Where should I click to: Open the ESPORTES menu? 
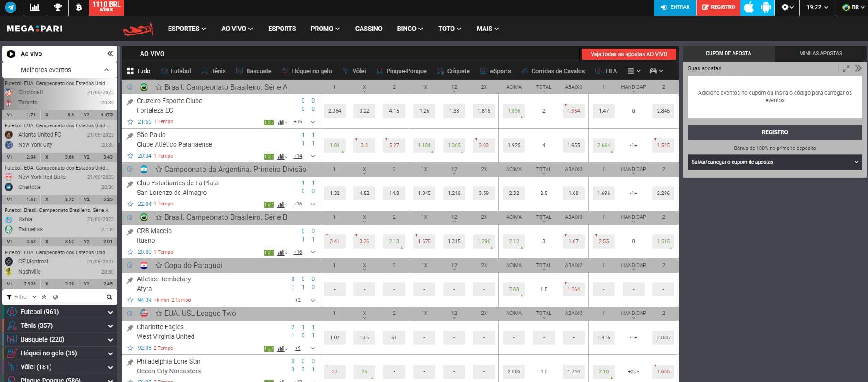click(x=186, y=29)
